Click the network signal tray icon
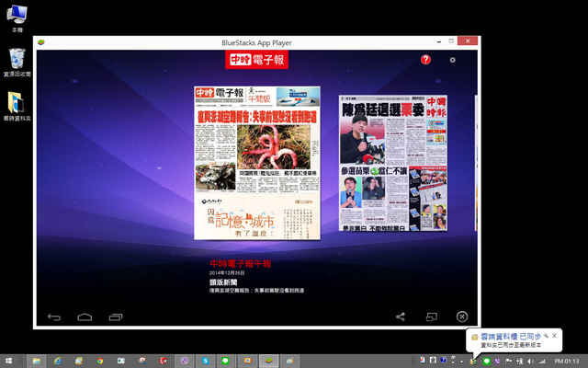 [x=542, y=362]
